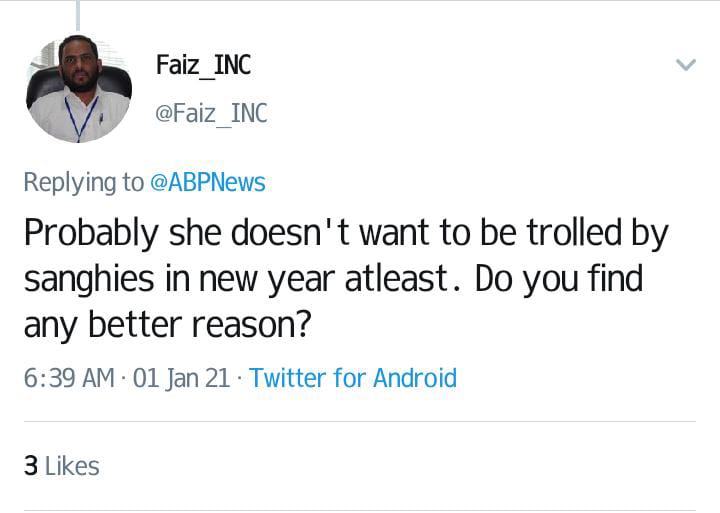Click the thread connector line above the avatar
Viewport: 720px width, 513px height.
[78, 15]
